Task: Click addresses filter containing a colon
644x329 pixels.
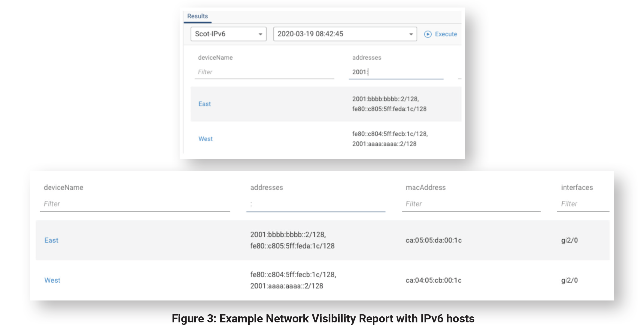Action: pyautogui.click(x=315, y=204)
